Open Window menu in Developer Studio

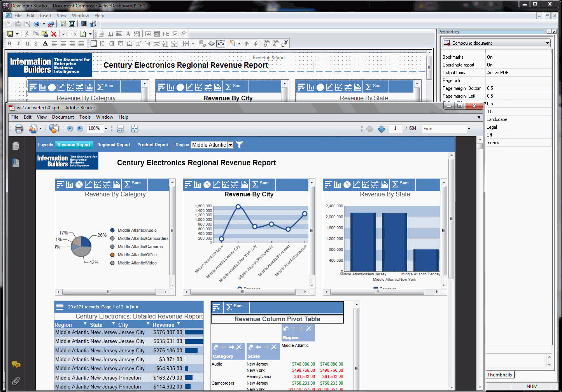click(81, 16)
